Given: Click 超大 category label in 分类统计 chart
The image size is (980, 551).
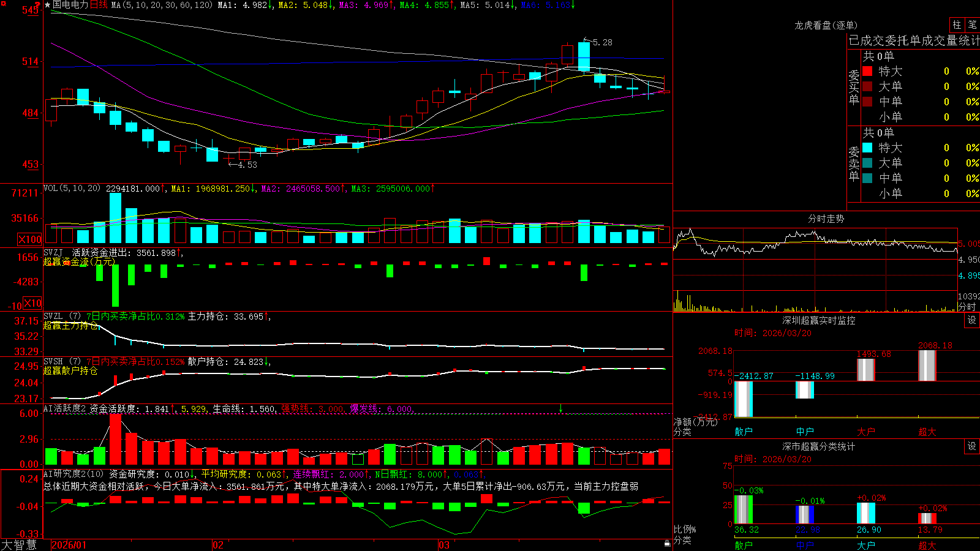Looking at the screenshot, I should pos(927,545).
